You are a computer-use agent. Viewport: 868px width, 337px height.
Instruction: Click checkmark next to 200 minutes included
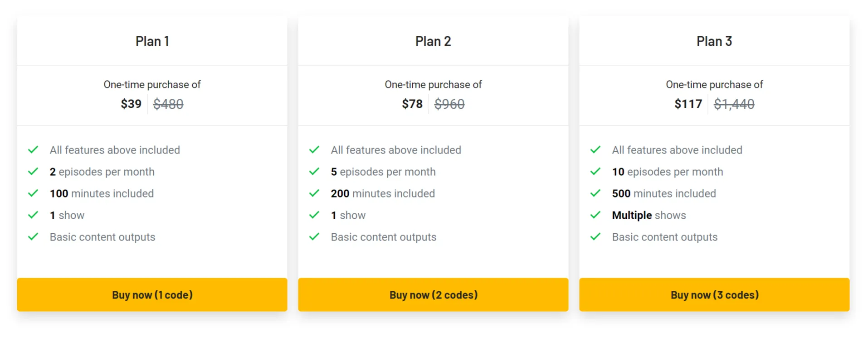pos(314,193)
